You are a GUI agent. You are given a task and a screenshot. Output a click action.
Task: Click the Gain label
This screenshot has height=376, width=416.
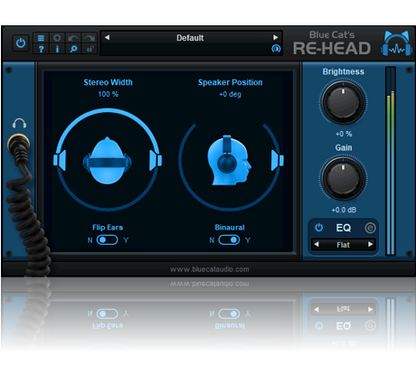344,147
